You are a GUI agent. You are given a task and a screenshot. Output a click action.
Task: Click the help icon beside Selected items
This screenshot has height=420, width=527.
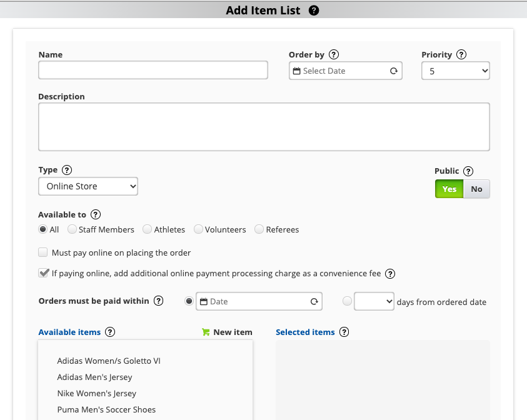pos(344,332)
